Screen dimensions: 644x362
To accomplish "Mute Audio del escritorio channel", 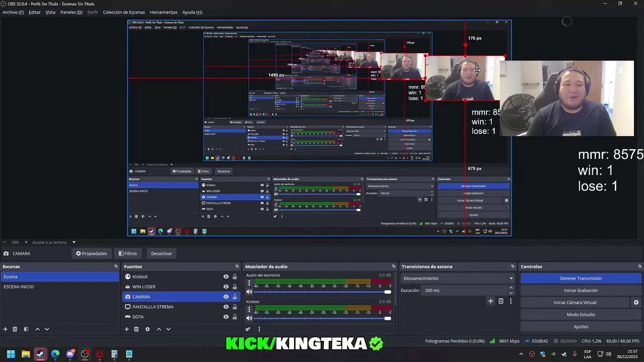I will coord(249,292).
